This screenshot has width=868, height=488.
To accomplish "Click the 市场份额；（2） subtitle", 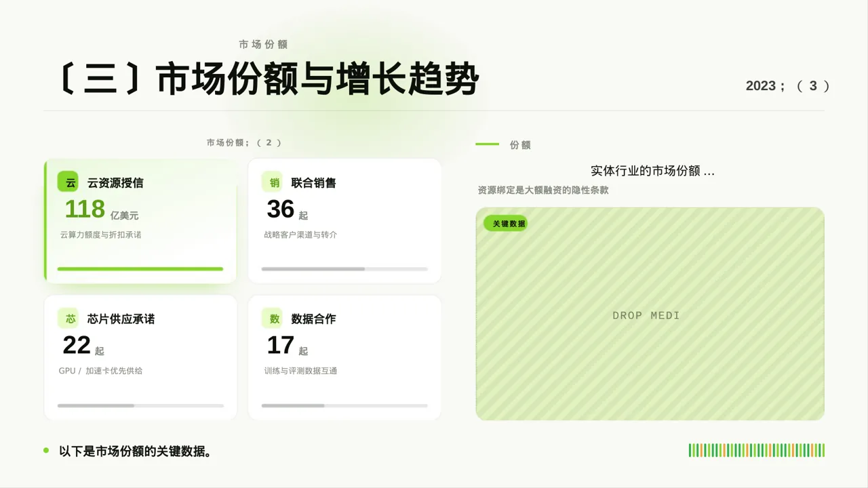I will pyautogui.click(x=244, y=142).
